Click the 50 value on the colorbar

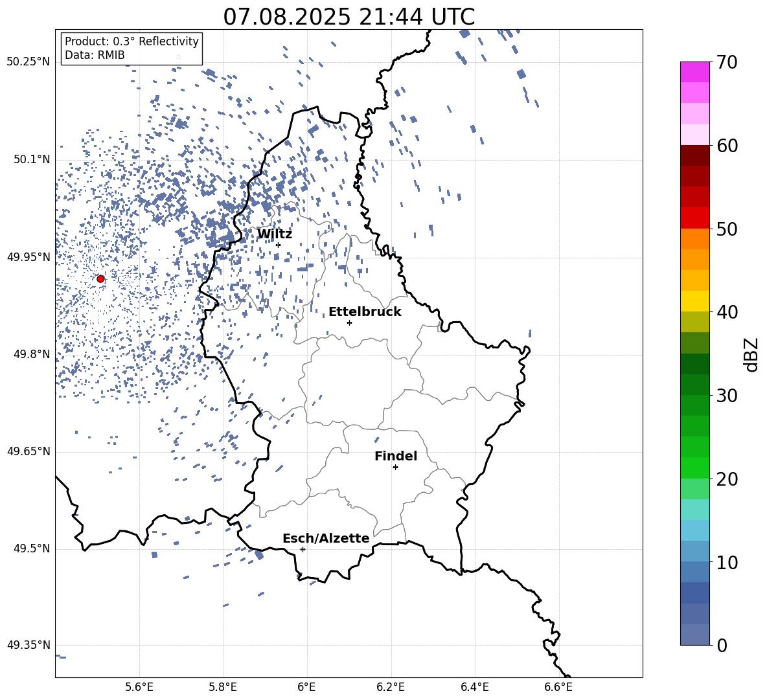(726, 229)
